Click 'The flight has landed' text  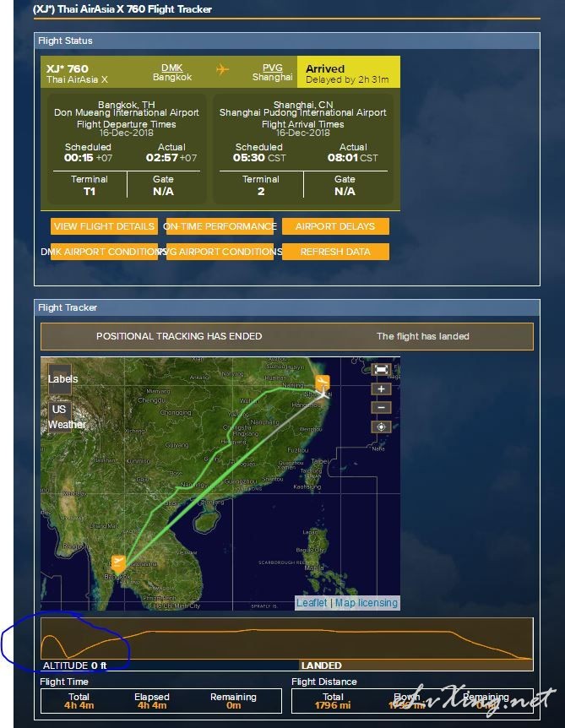click(x=423, y=336)
